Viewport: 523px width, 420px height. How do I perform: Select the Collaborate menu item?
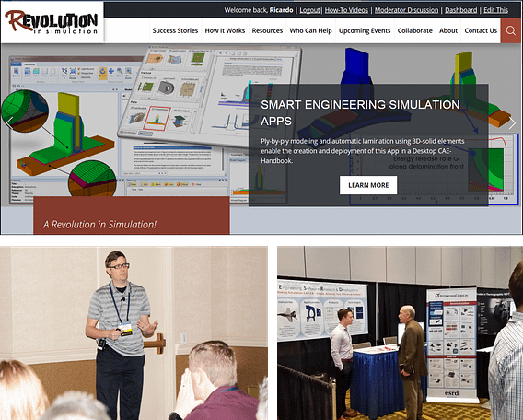pos(415,30)
